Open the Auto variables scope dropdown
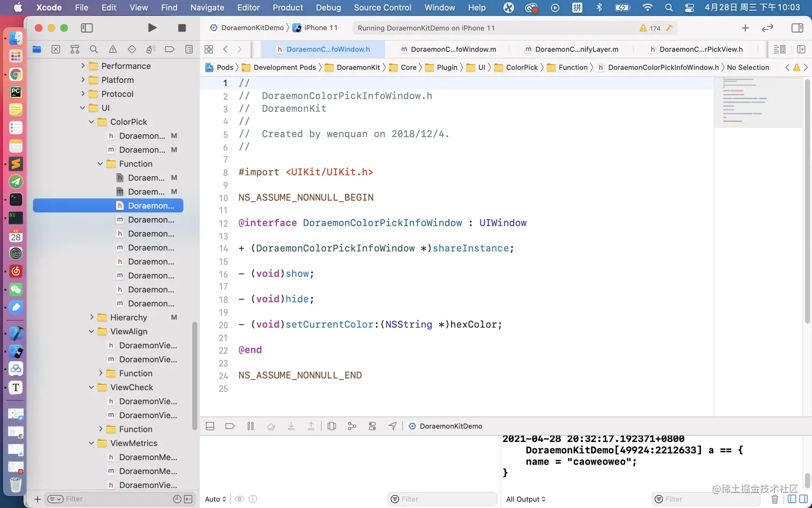 tap(215, 499)
